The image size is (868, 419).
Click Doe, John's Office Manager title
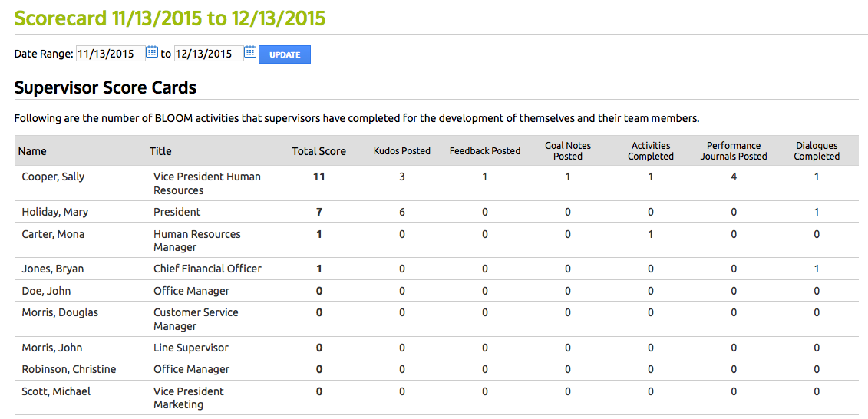[x=191, y=291]
